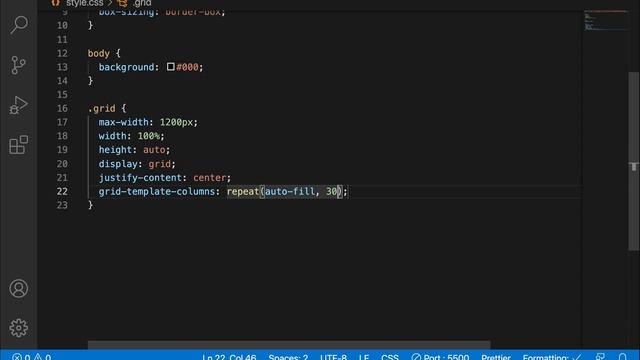This screenshot has width=640, height=360.
Task: Open the #000 color swatch picker
Action: (x=171, y=67)
